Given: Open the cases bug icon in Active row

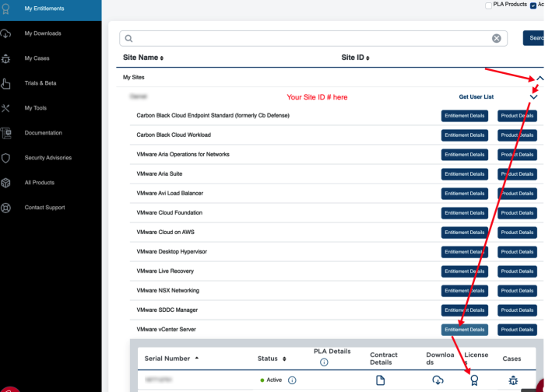Looking at the screenshot, I should [513, 380].
